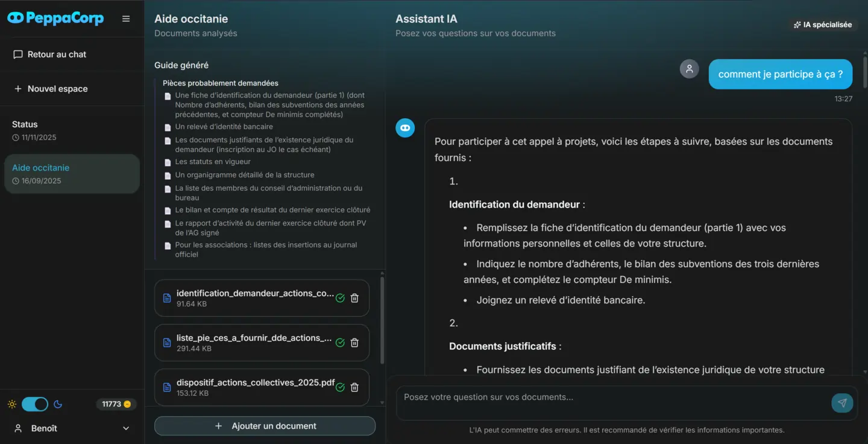
Task: Click the Aide occitanie panel title
Action: [x=191, y=19]
